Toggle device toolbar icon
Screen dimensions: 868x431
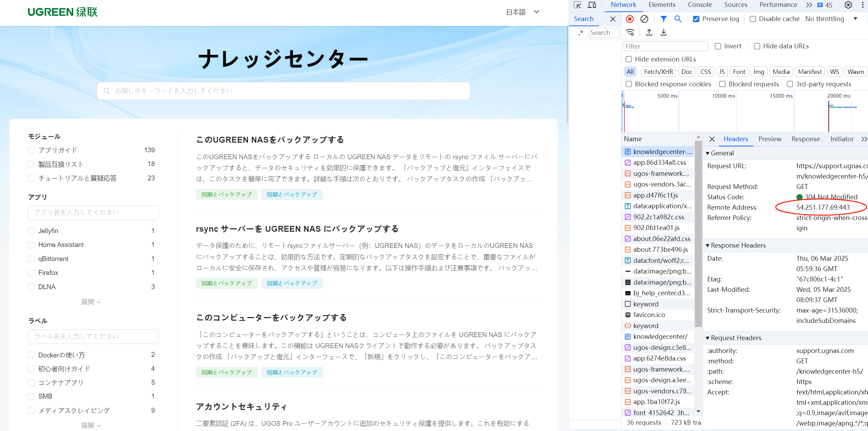[592, 5]
